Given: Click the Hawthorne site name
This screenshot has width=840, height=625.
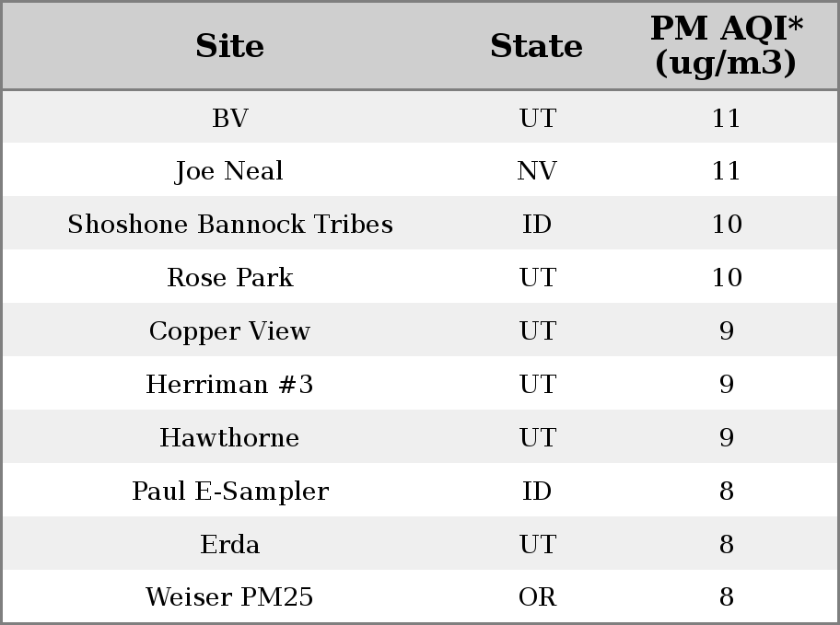Looking at the screenshot, I should click(x=230, y=437).
